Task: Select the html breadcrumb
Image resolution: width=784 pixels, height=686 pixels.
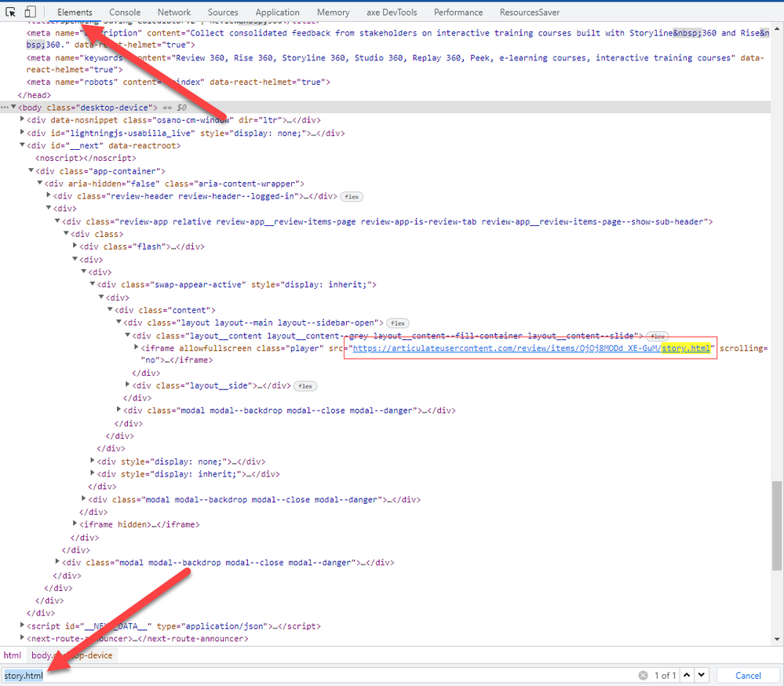Action: [x=13, y=655]
